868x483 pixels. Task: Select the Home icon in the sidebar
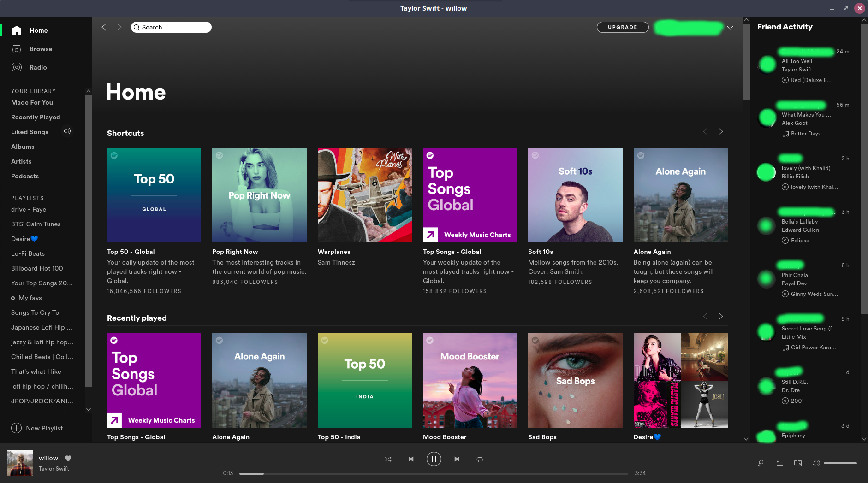tap(16, 30)
